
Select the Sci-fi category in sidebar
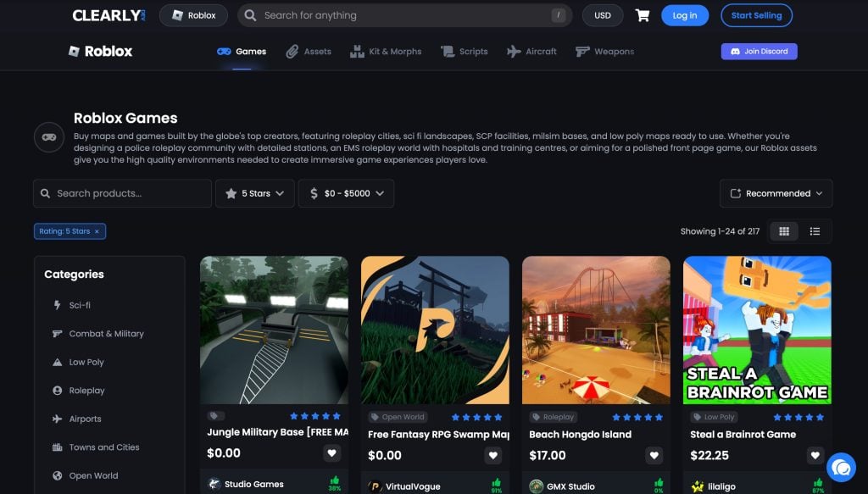81,305
